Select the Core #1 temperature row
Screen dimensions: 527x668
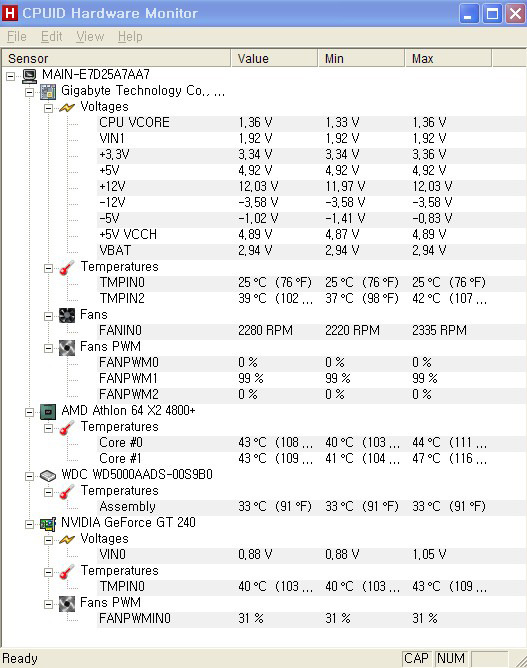311,459
